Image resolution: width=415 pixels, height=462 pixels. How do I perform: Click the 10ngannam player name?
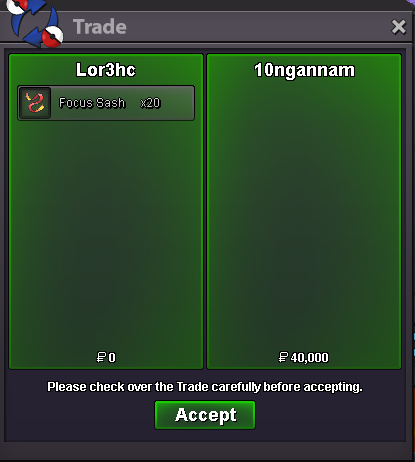304,70
